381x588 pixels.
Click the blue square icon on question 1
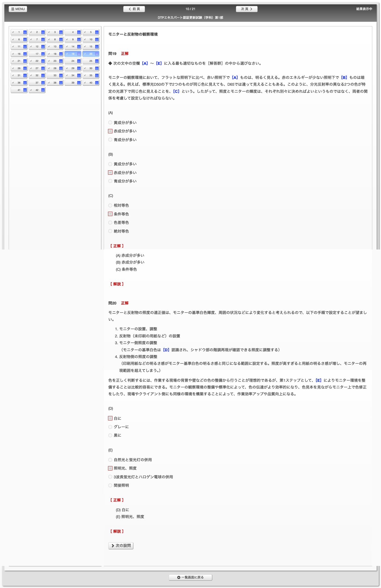pos(25,32)
